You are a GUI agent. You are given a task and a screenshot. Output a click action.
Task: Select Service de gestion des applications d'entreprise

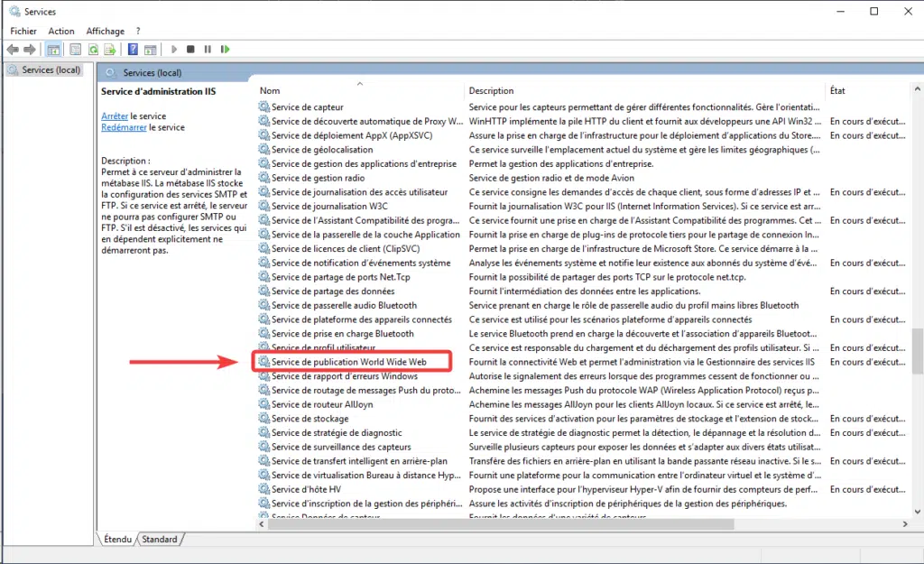click(364, 163)
